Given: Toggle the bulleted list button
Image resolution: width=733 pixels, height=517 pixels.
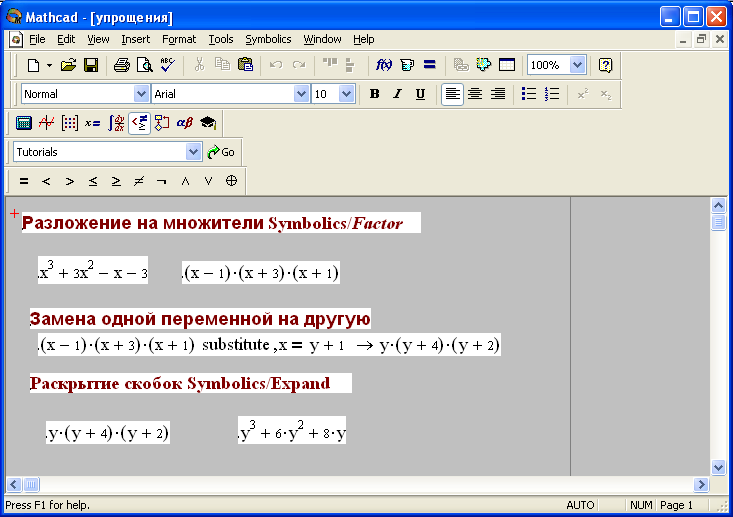Looking at the screenshot, I should coord(529,94).
